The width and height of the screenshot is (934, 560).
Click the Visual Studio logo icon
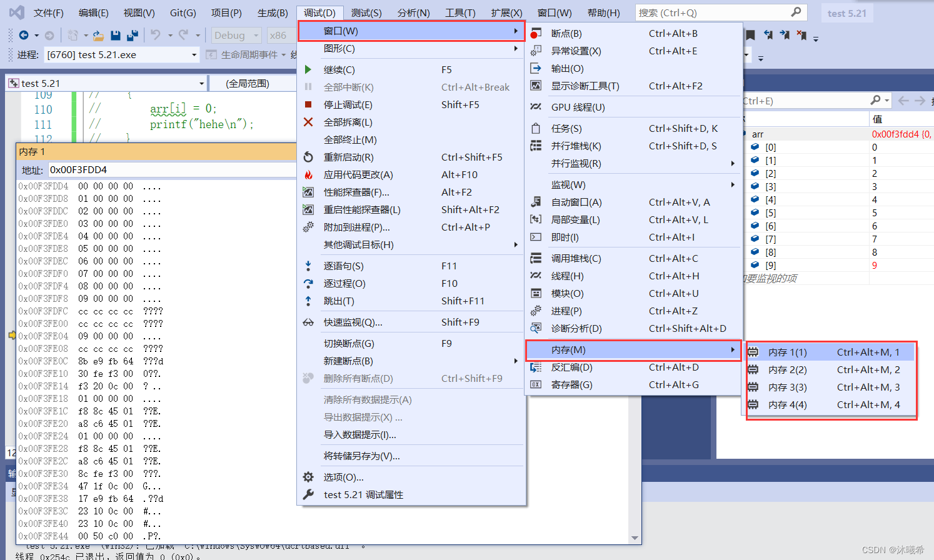click(x=17, y=12)
